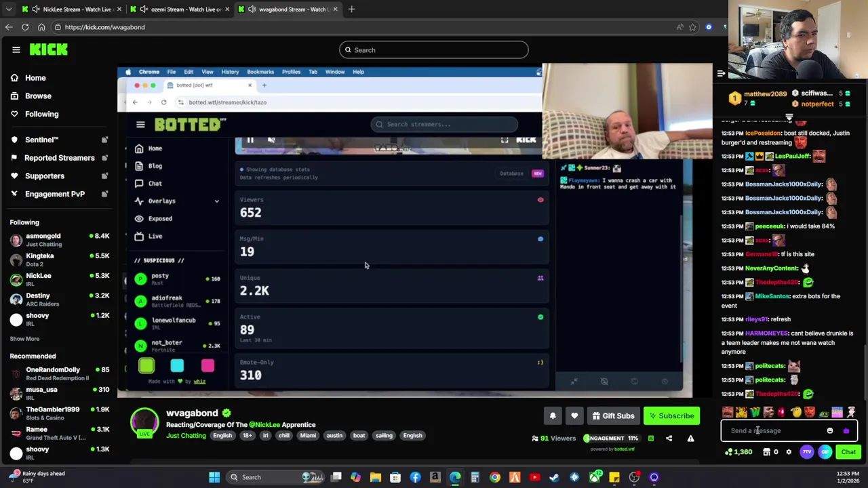This screenshot has width=868, height=488.
Task: Switch to NickLee Stream browser tab
Action: [71, 9]
